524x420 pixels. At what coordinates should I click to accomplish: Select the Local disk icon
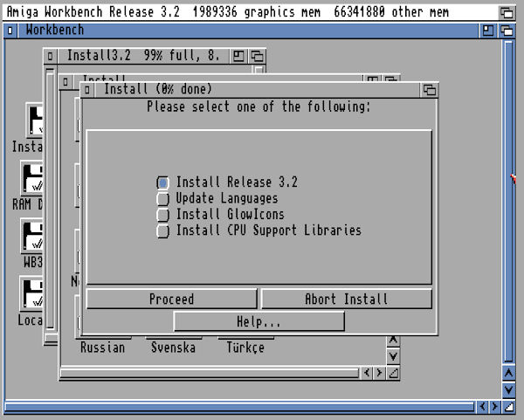point(31,295)
